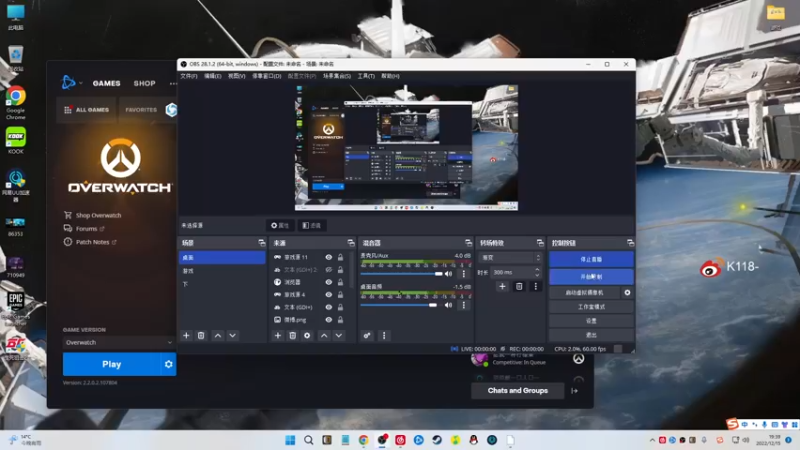Move scene up with Scenes panel up arrow

point(218,336)
